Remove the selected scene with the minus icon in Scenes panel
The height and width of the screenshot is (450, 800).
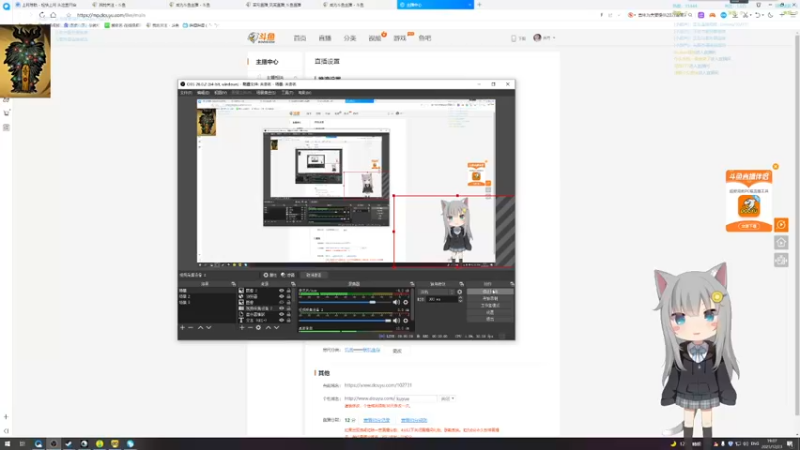[191, 328]
